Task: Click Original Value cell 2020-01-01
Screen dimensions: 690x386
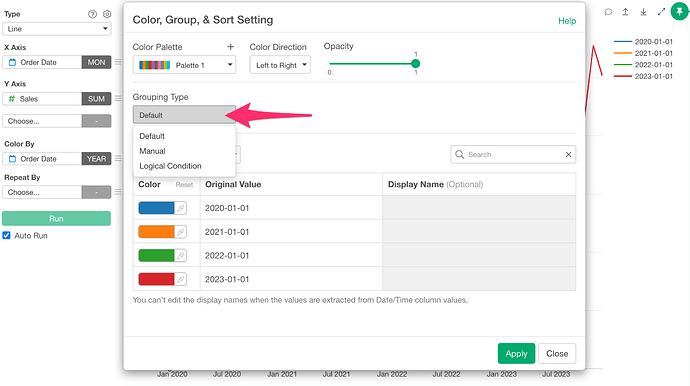Action: coord(291,208)
